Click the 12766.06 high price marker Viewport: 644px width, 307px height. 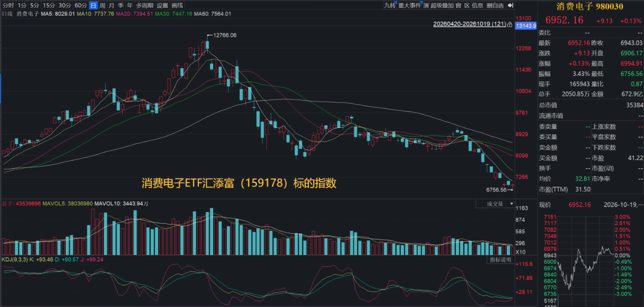(225, 35)
